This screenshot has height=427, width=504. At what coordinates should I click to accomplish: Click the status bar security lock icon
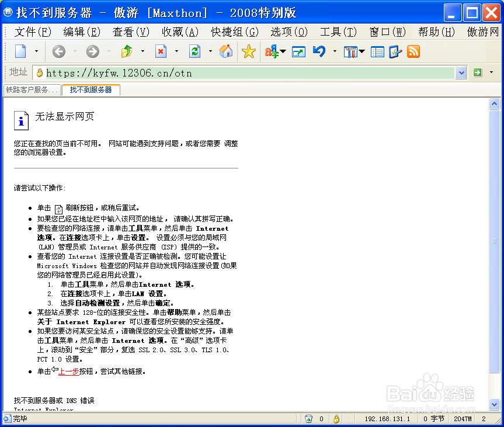click(x=336, y=419)
